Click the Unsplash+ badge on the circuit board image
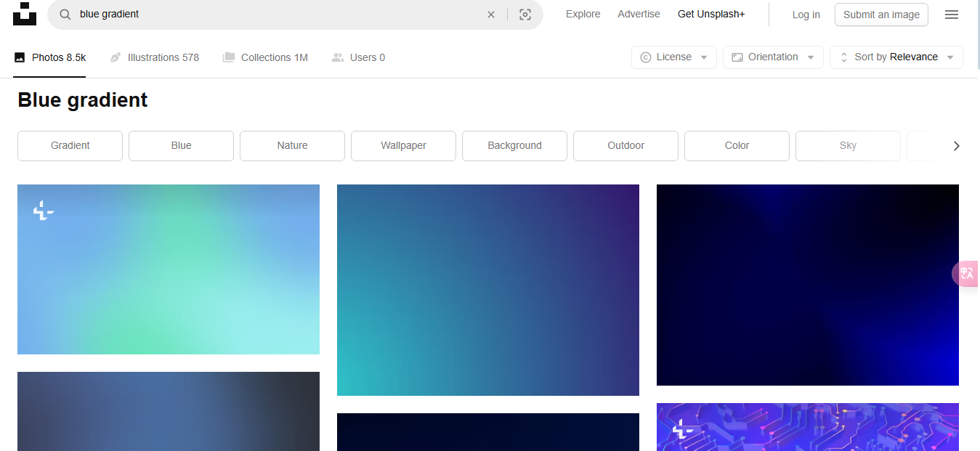Screen dimensions: 980x451 681,430
